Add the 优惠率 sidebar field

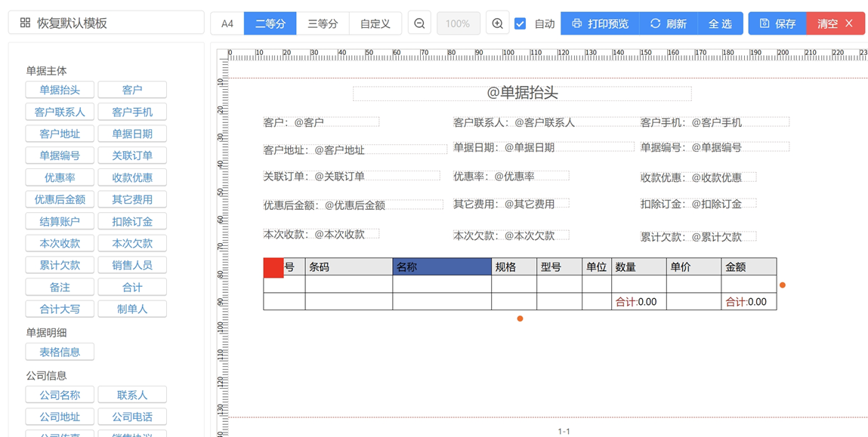coord(60,177)
